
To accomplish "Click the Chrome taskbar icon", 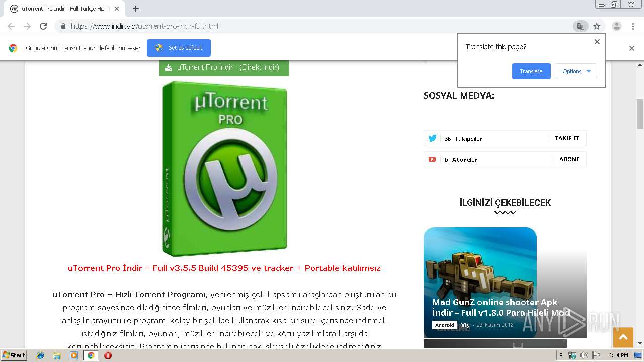I will pos(91,355).
